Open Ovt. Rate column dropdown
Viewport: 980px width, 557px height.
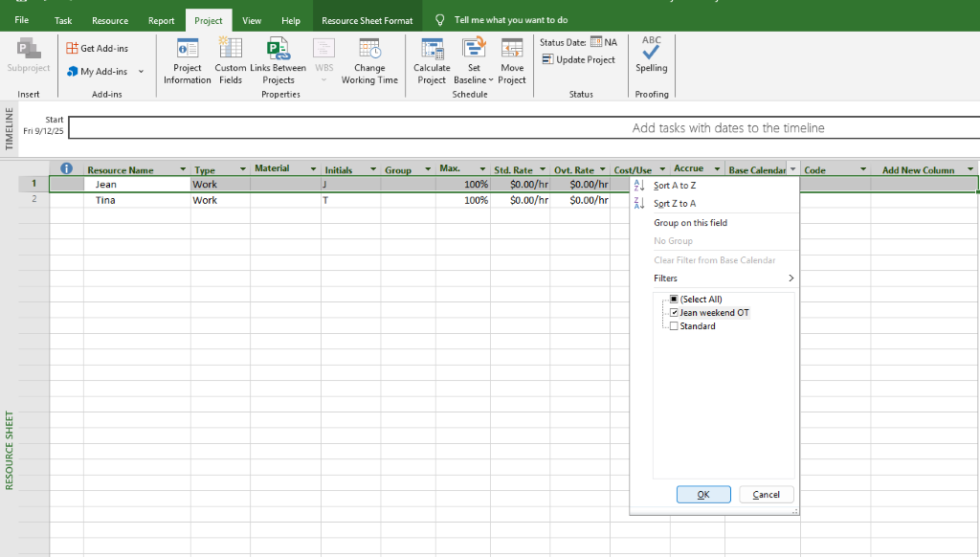point(603,169)
